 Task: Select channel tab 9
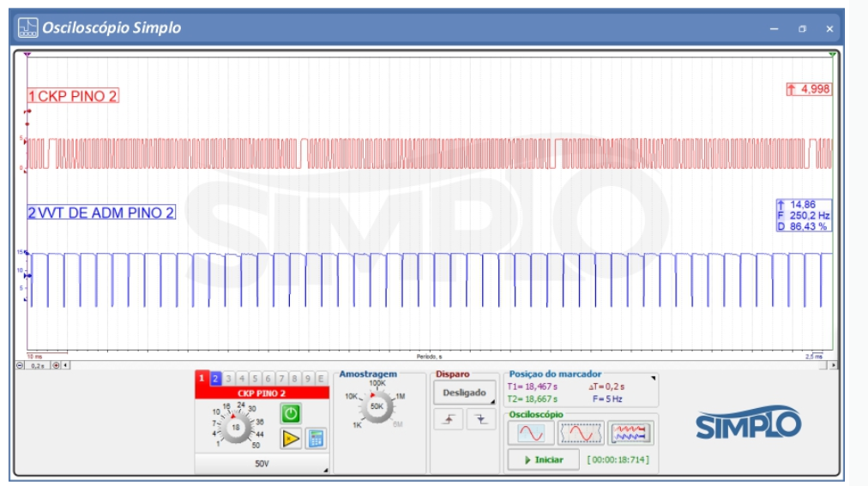[308, 378]
